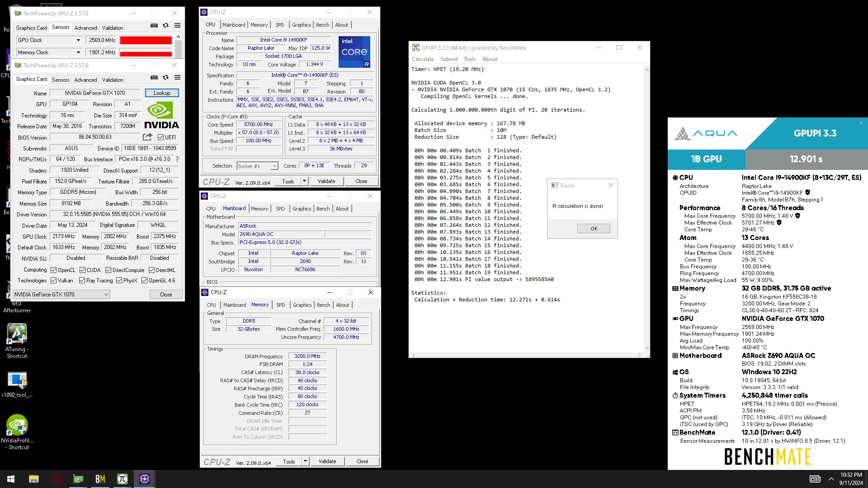Click OK in Finish dialog

594,229
